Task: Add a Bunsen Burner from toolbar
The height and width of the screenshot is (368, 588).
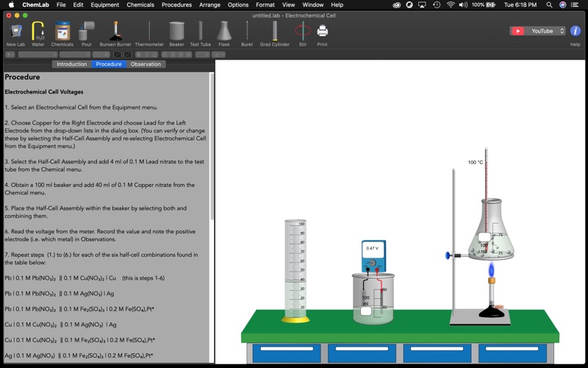Action: click(x=115, y=34)
